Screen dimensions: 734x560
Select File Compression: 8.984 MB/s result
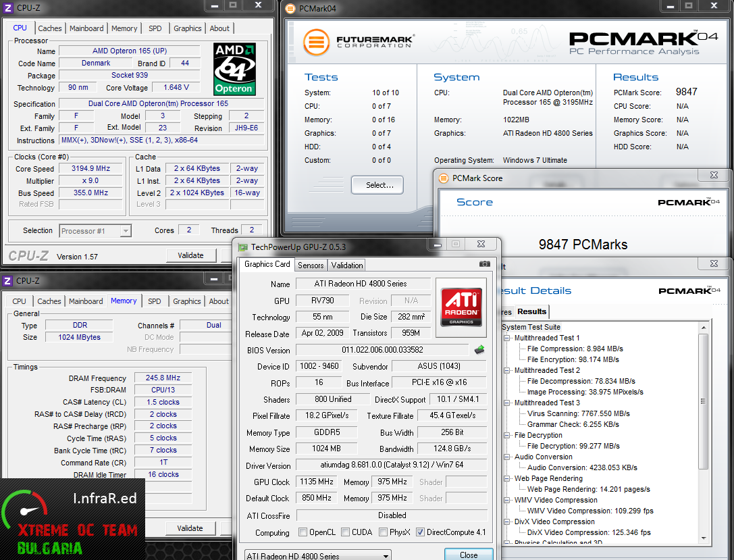pos(575,349)
